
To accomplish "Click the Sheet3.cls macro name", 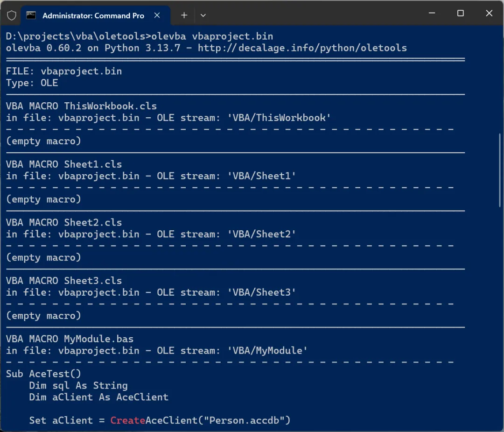I will point(93,281).
